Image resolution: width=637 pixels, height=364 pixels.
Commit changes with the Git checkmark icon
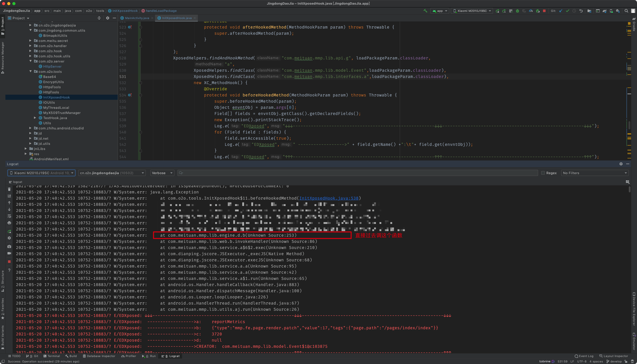point(567,11)
